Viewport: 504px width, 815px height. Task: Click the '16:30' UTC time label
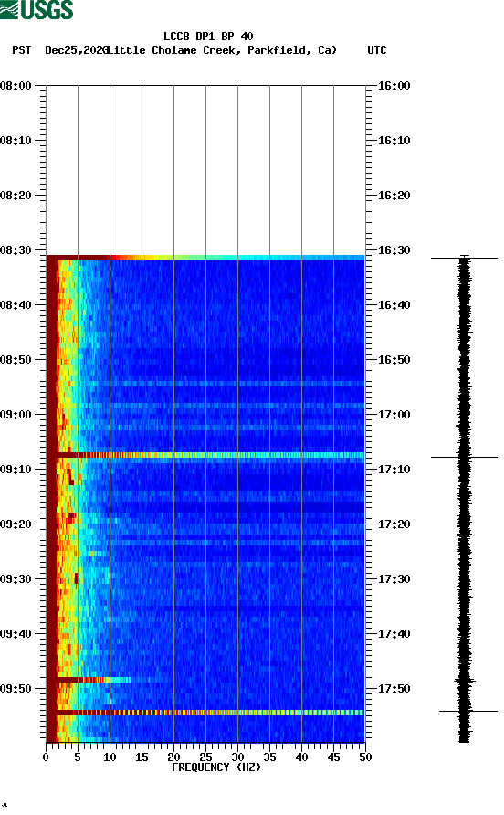394,250
